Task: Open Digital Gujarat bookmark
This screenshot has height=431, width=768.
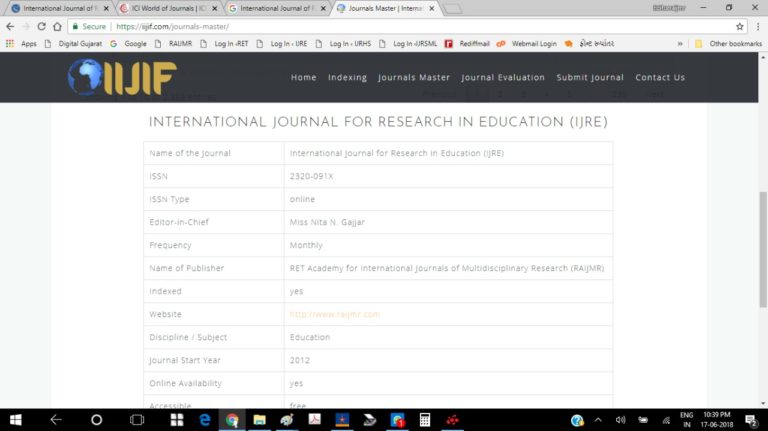Action: (x=73, y=44)
